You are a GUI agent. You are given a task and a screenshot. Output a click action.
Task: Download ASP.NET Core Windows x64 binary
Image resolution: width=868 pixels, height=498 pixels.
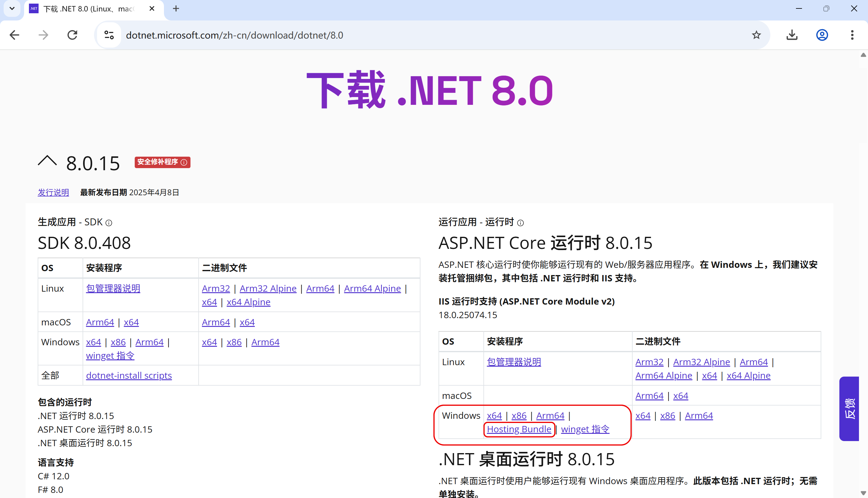[643, 415]
